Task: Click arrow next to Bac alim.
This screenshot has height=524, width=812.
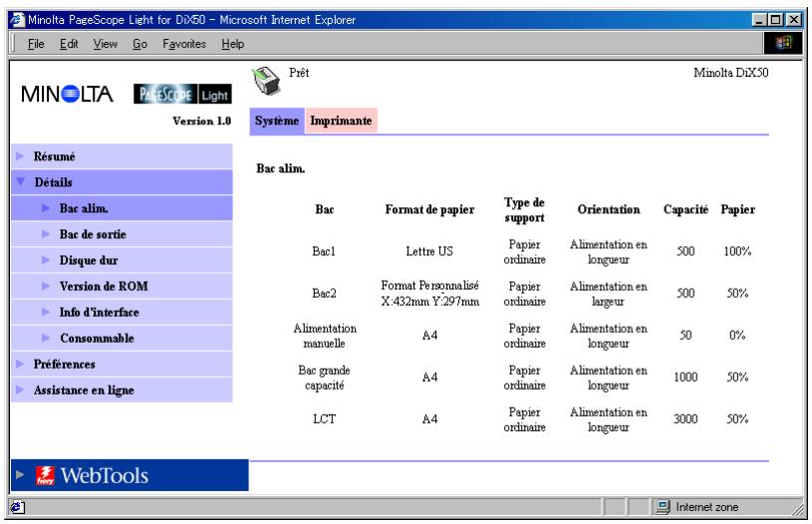Action: (46, 208)
